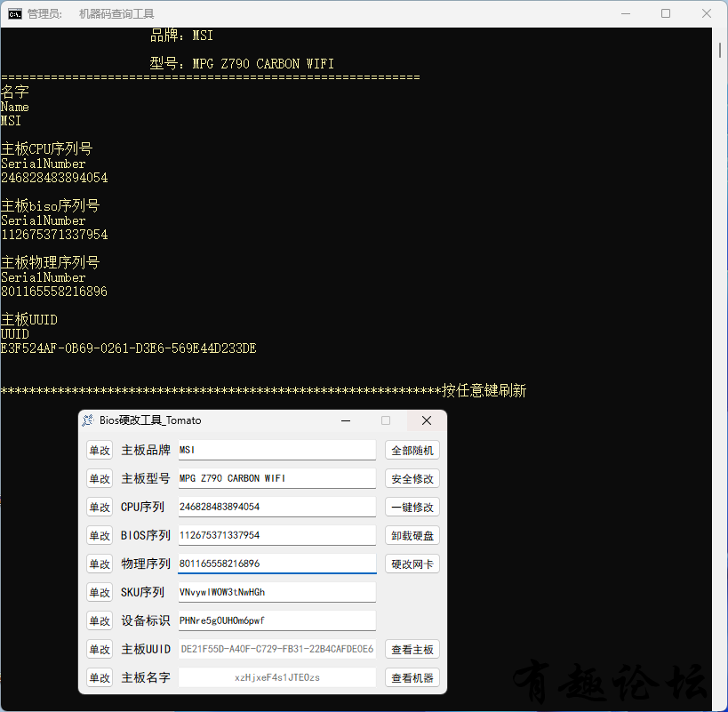
Task: Focus the 设备标识 input field
Action: pos(277,620)
